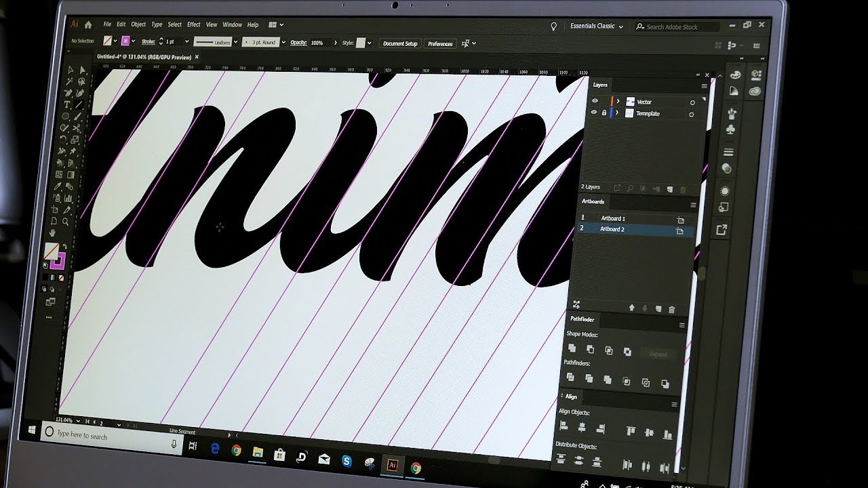
Task: Open Export for Screens panel icon
Action: point(722,230)
